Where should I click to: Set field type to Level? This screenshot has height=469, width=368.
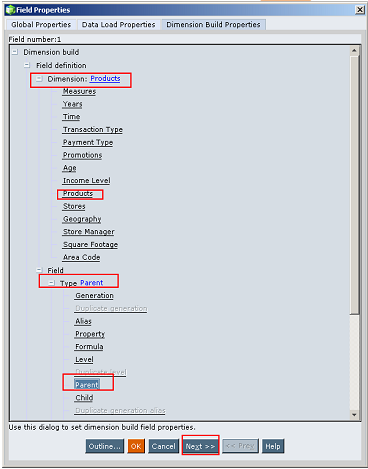(84, 360)
